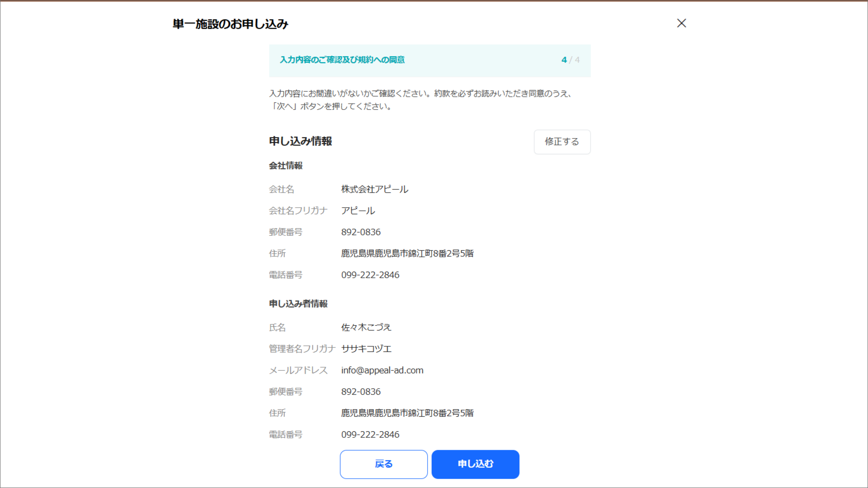Click the email info@appeal-ad.com

tap(382, 370)
